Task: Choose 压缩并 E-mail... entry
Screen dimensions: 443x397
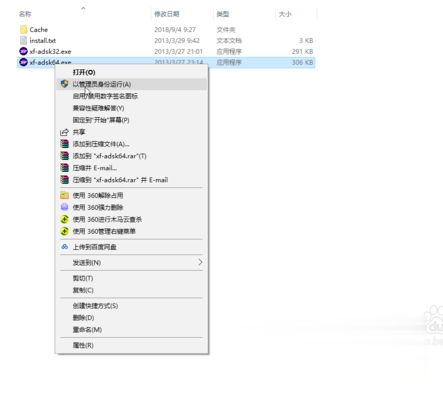Action: (x=132, y=168)
